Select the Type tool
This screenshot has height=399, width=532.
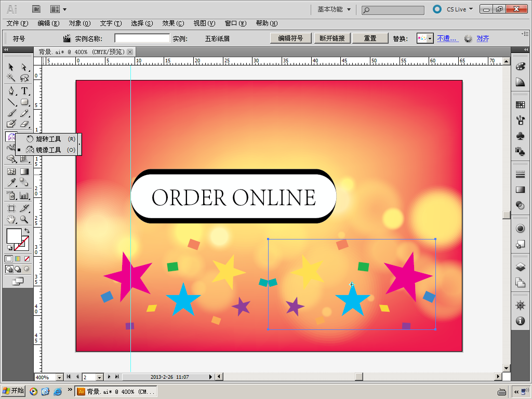pyautogui.click(x=24, y=90)
